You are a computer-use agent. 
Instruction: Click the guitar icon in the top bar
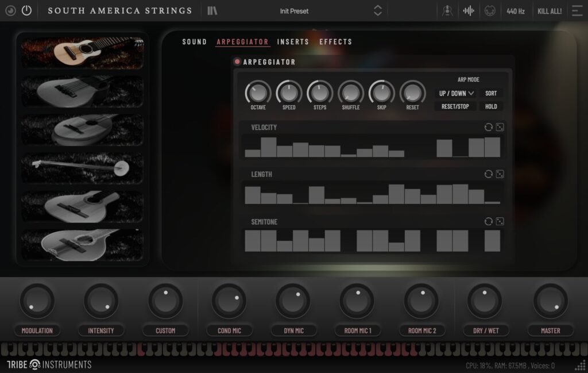tap(447, 11)
